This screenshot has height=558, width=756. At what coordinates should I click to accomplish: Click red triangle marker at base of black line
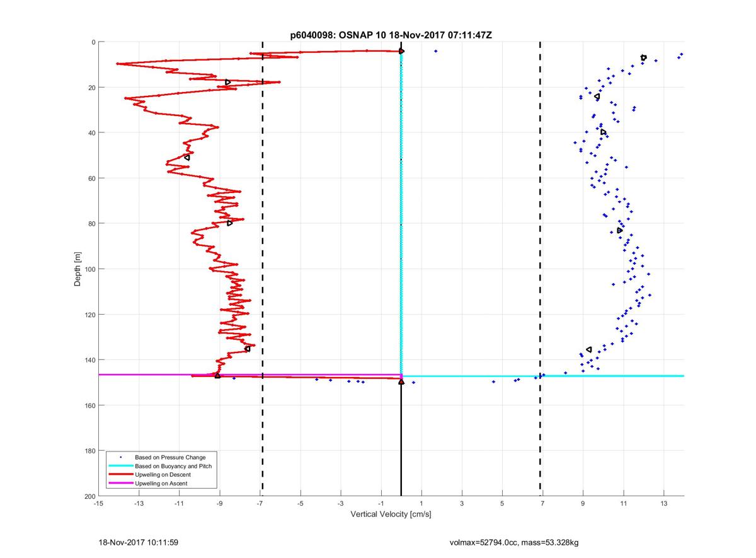pos(401,381)
